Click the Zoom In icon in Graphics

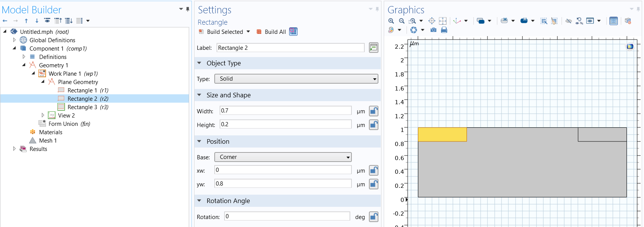click(x=391, y=21)
